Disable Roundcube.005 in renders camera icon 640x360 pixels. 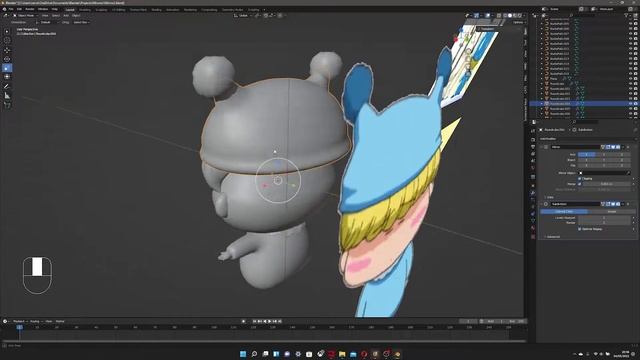pos(636,109)
